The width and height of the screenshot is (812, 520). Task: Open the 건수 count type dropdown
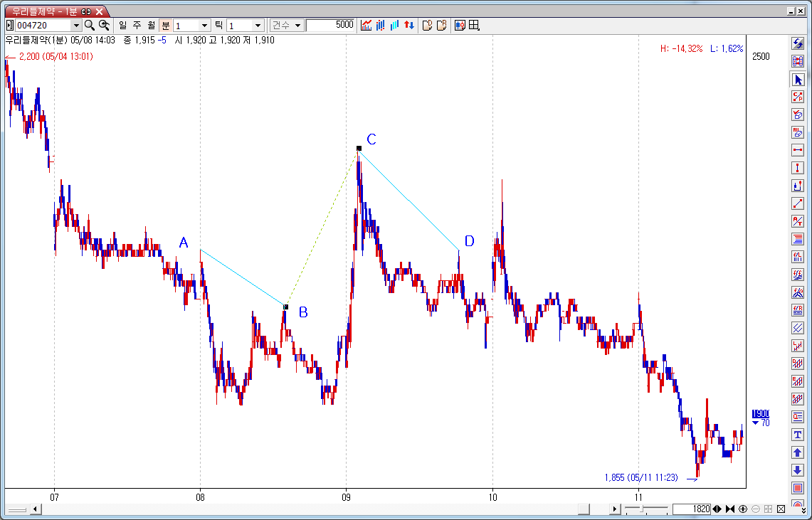(x=297, y=25)
